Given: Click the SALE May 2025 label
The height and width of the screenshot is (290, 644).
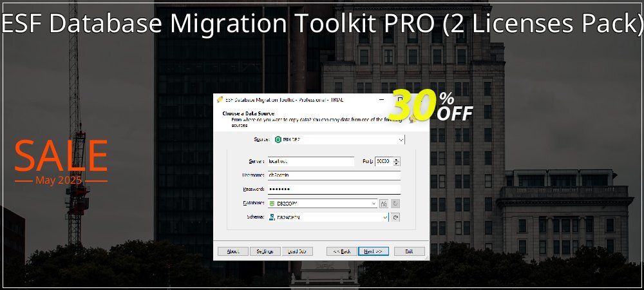Looking at the screenshot, I should (x=61, y=162).
